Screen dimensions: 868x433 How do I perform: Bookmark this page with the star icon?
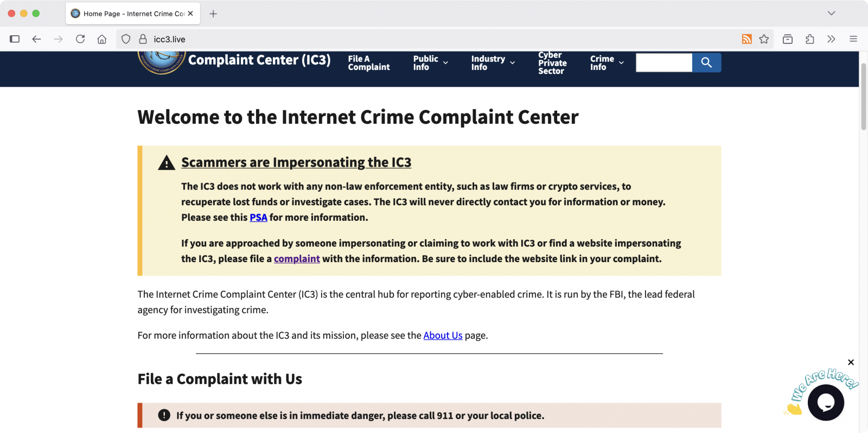coord(764,39)
